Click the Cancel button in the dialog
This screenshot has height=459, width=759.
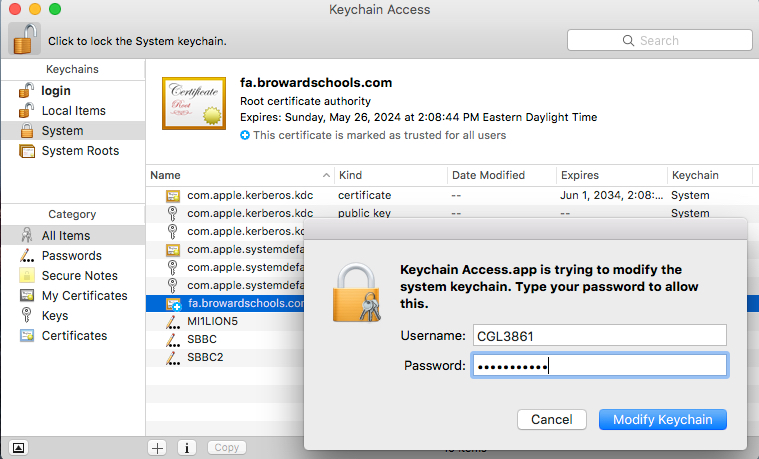pos(552,419)
